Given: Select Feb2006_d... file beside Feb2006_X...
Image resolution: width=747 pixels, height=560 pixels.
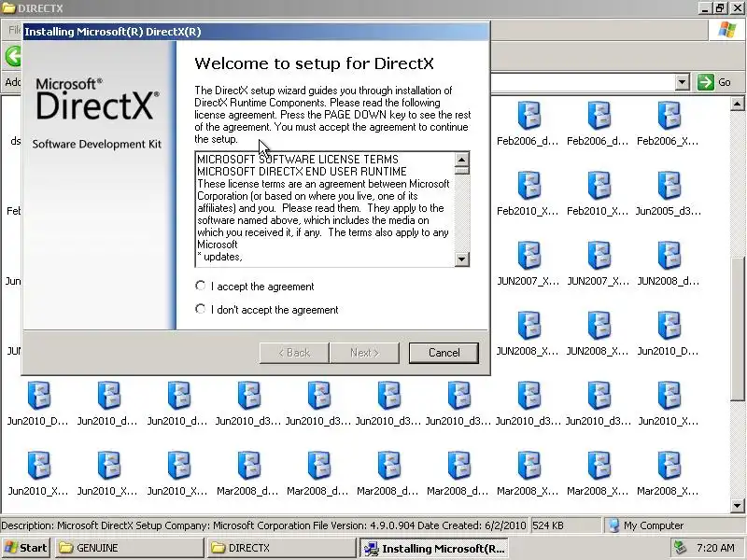Looking at the screenshot, I should [598, 123].
